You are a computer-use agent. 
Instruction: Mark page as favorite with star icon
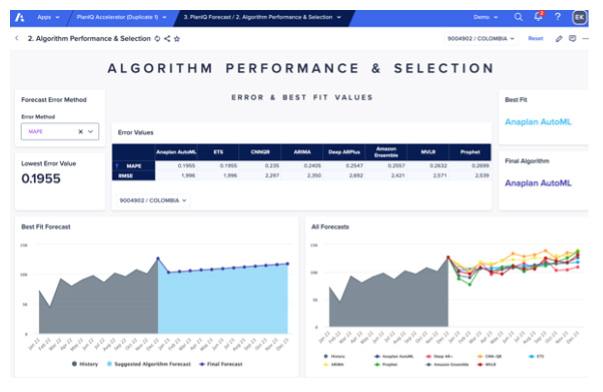click(177, 38)
